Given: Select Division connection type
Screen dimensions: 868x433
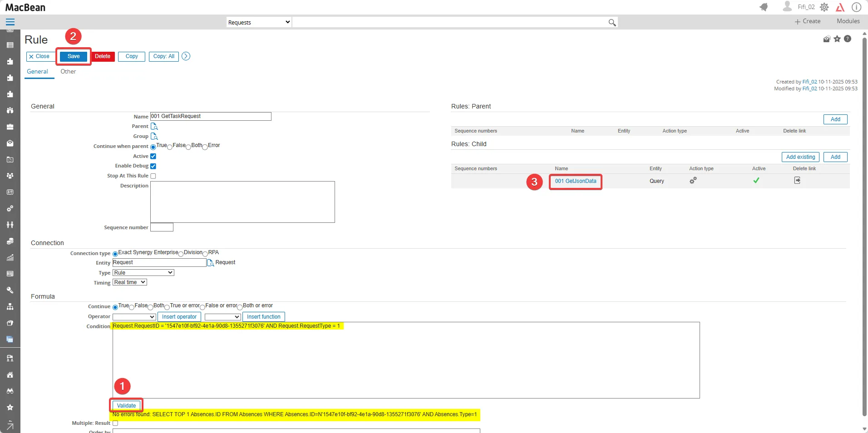Looking at the screenshot, I should coord(181,254).
